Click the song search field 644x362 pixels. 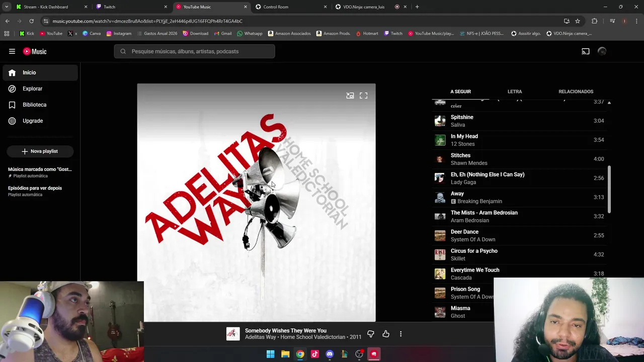click(x=195, y=51)
